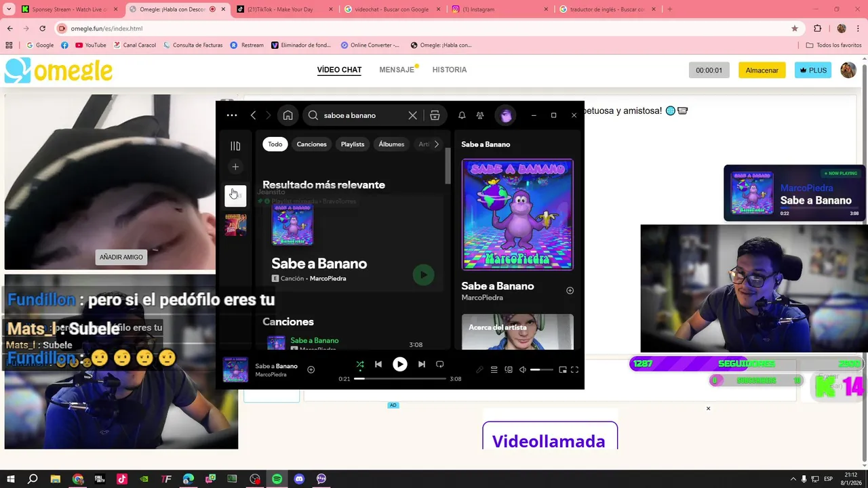Toggle repeat mode in Spotify player
Image resolution: width=868 pixels, height=488 pixels.
point(439,364)
